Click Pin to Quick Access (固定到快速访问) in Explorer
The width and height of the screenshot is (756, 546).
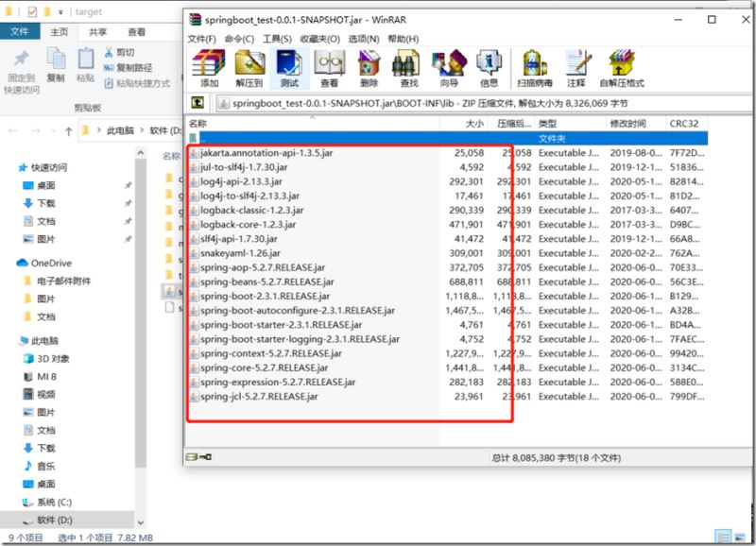[x=21, y=72]
